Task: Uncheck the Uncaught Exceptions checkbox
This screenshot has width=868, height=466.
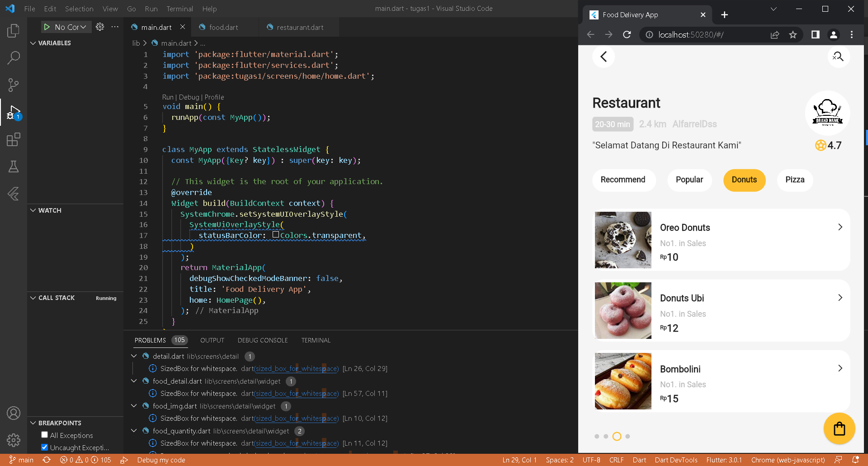Action: click(x=44, y=447)
